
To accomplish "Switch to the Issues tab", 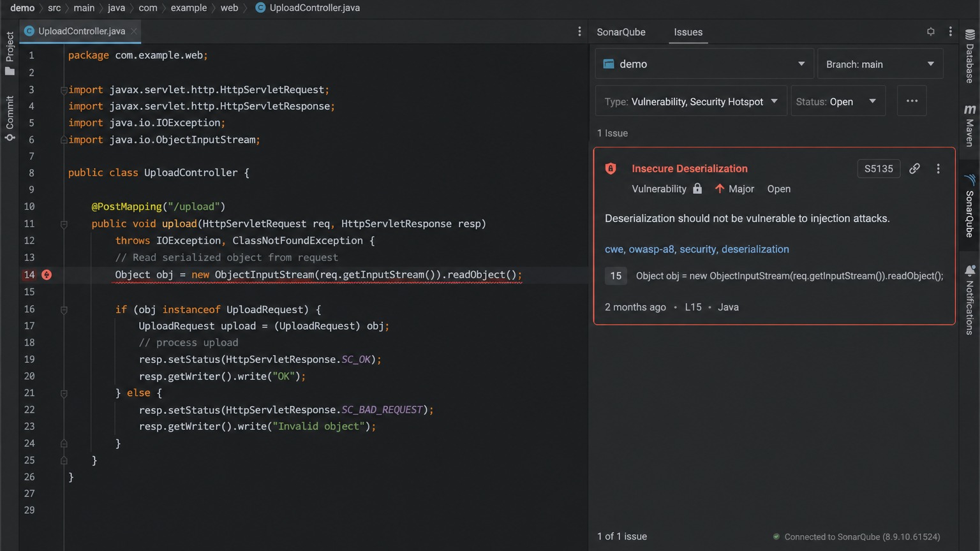I will point(688,32).
